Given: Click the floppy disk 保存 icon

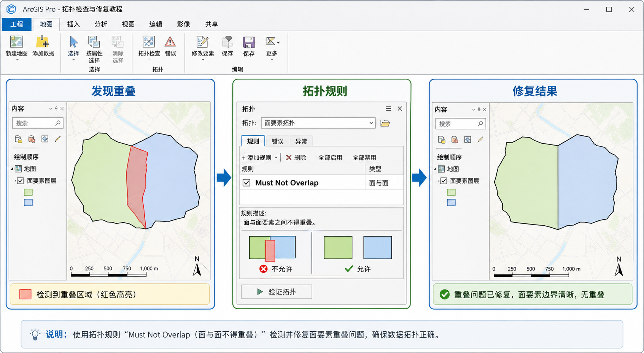Looking at the screenshot, I should tap(249, 42).
